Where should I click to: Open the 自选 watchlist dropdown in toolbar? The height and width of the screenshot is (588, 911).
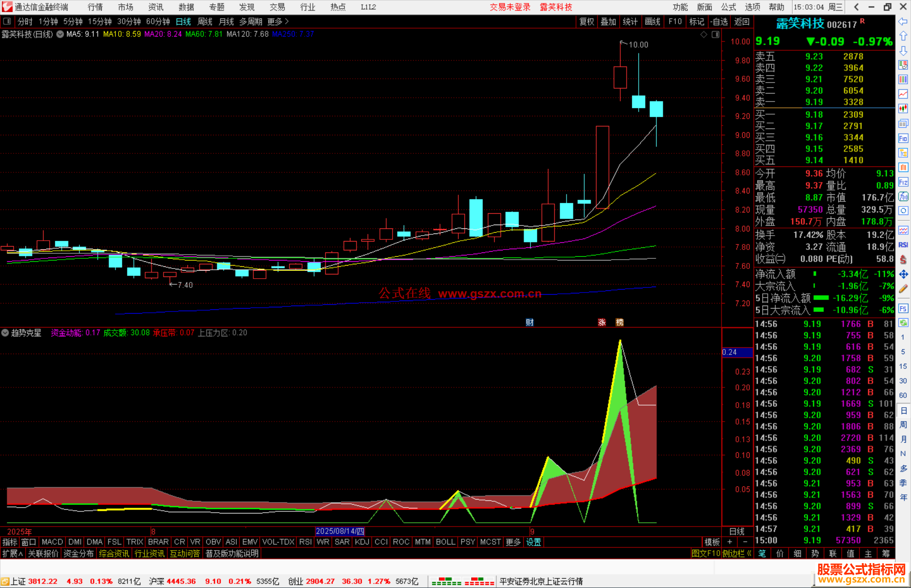click(x=719, y=21)
